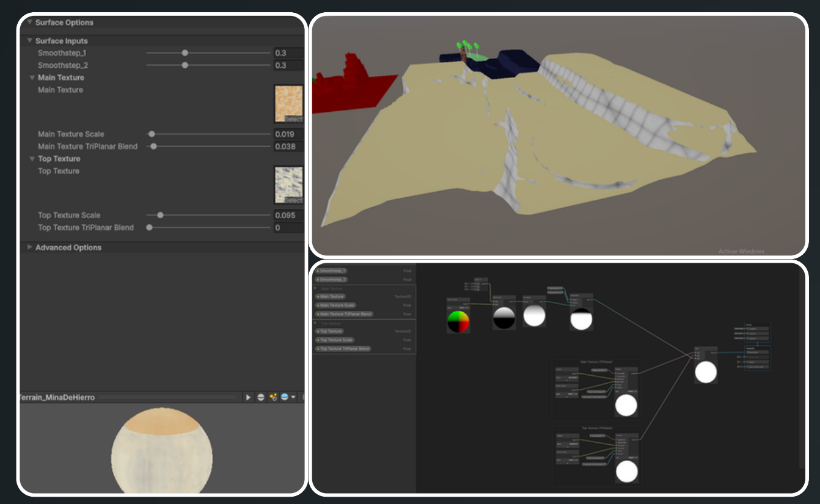The image size is (820, 504).
Task: Change the preview mesh shape icon
Action: [x=261, y=397]
